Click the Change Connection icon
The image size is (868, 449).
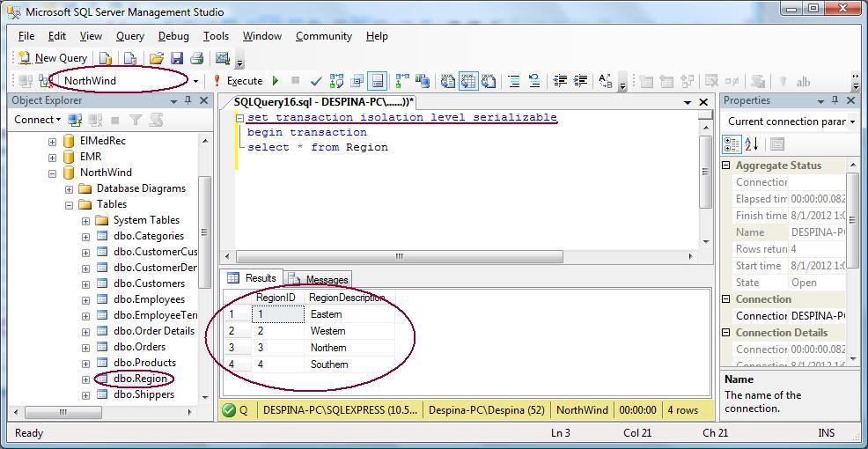[46, 81]
